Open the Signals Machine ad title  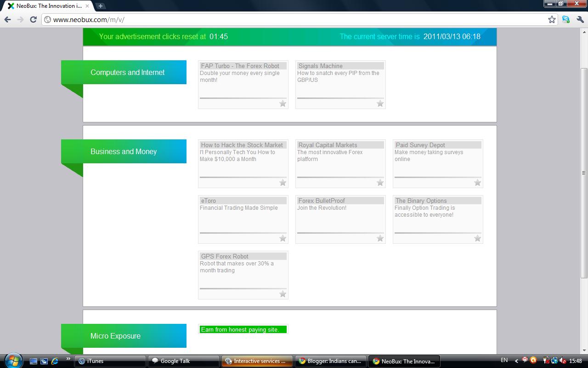click(340, 66)
